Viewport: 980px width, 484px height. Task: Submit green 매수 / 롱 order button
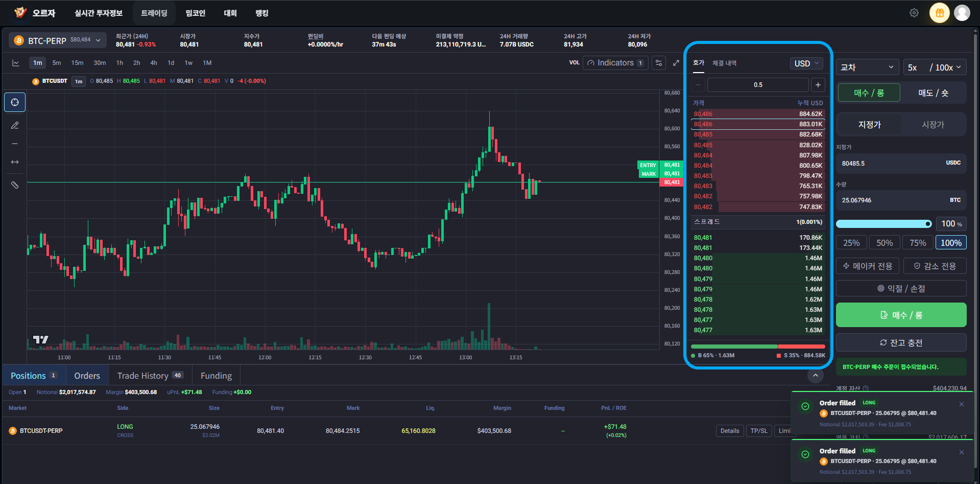(901, 315)
